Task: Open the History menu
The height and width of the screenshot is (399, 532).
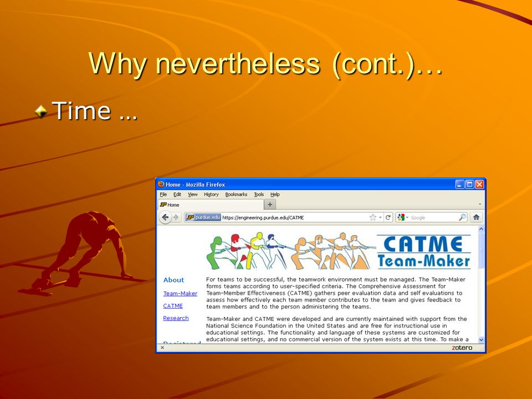Action: coord(211,195)
